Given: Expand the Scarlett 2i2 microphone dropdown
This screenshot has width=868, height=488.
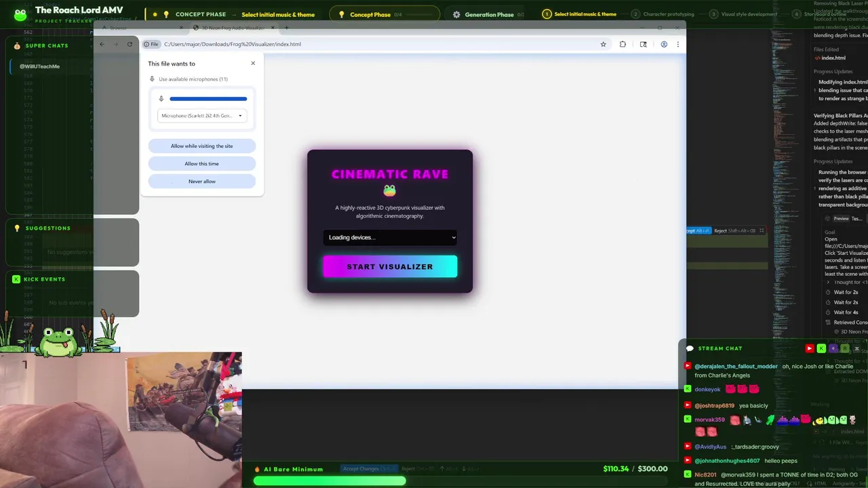Looking at the screenshot, I should [202, 116].
